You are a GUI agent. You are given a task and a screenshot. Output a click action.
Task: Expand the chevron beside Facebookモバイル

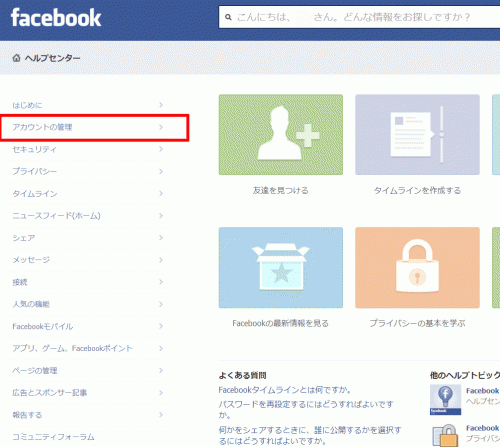click(x=161, y=326)
